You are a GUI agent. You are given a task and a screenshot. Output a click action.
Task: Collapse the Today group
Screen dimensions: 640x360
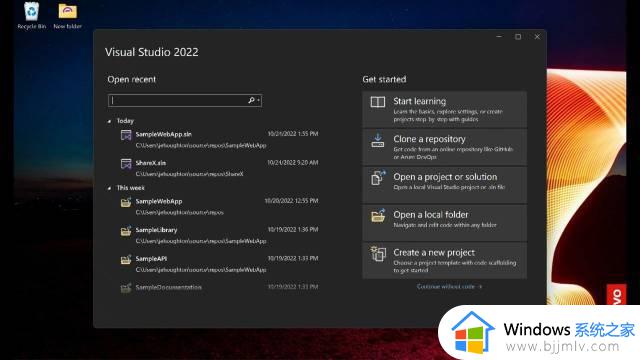tap(109, 121)
